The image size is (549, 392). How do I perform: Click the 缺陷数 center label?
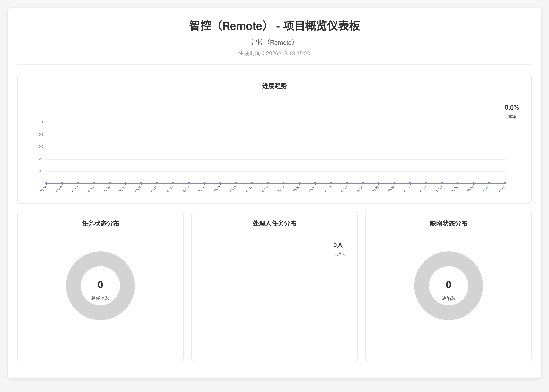click(448, 298)
